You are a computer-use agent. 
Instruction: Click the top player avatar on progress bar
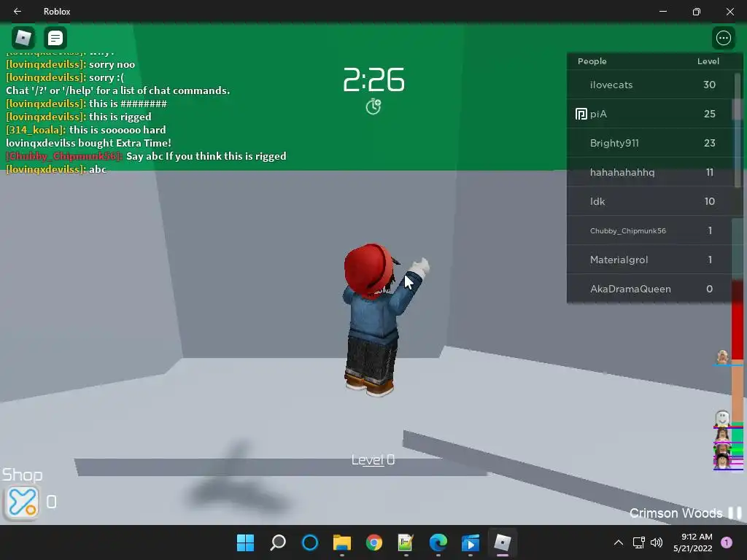tap(723, 356)
